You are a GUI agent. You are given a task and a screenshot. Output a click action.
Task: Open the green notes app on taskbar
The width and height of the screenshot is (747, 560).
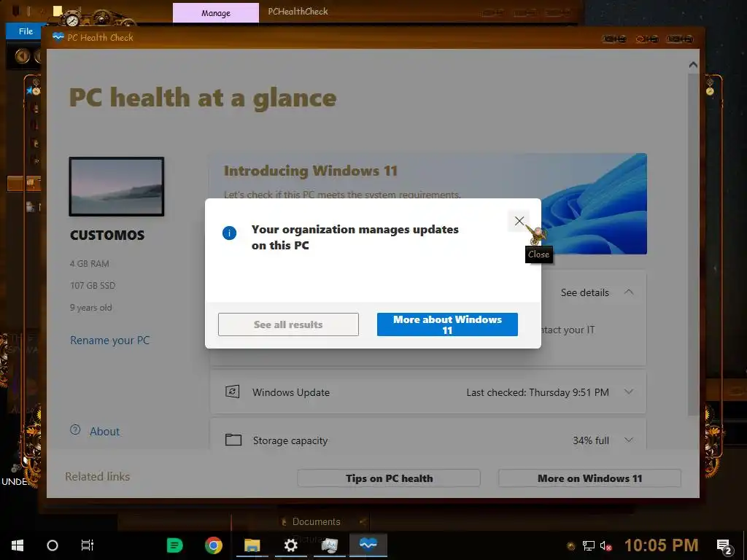[174, 545]
